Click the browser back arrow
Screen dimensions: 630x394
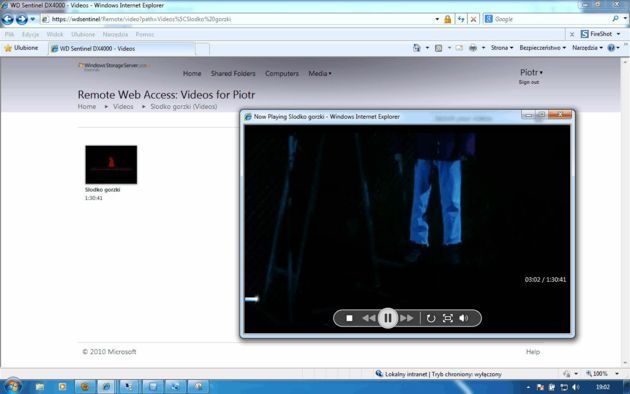click(x=8, y=19)
